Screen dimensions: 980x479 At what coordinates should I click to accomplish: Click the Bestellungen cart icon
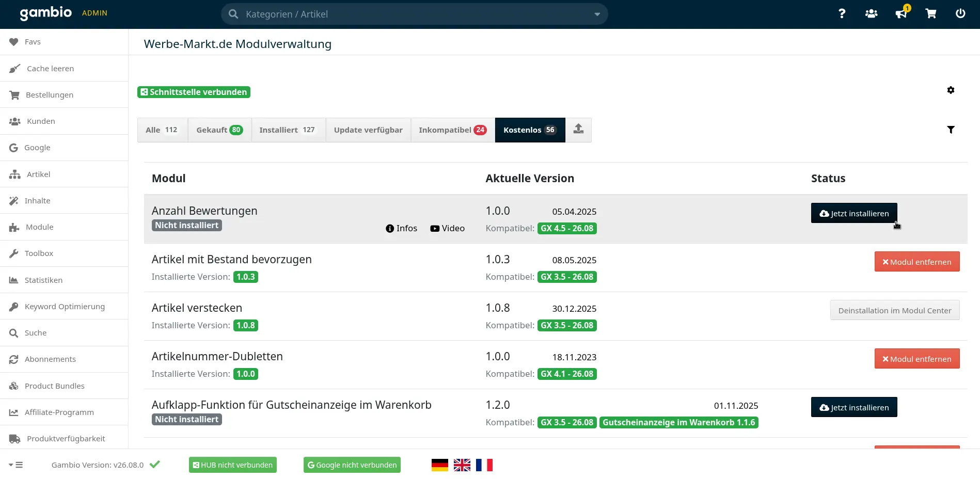click(14, 95)
